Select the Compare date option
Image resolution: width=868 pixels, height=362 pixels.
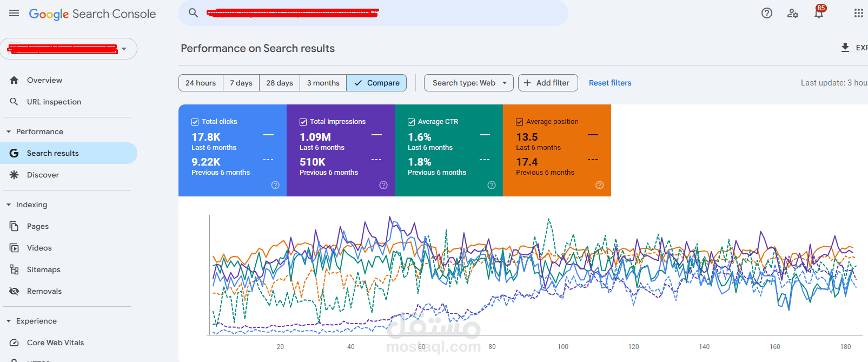tap(376, 83)
